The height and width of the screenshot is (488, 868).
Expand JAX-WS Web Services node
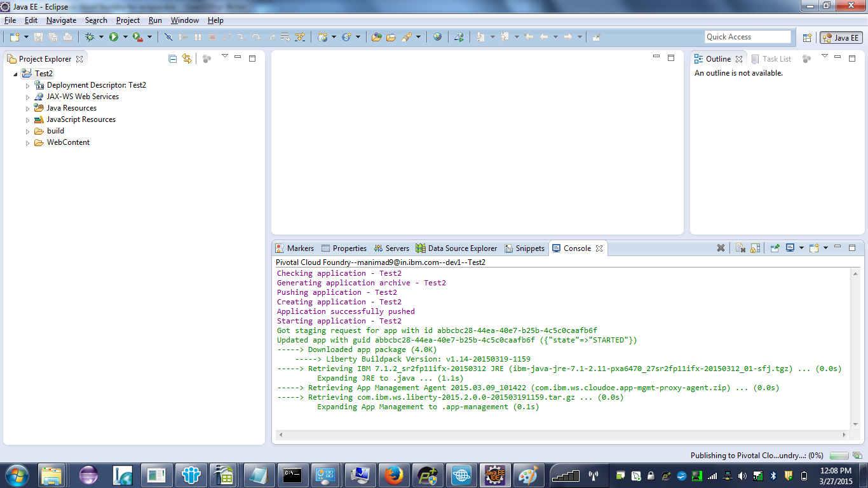26,96
